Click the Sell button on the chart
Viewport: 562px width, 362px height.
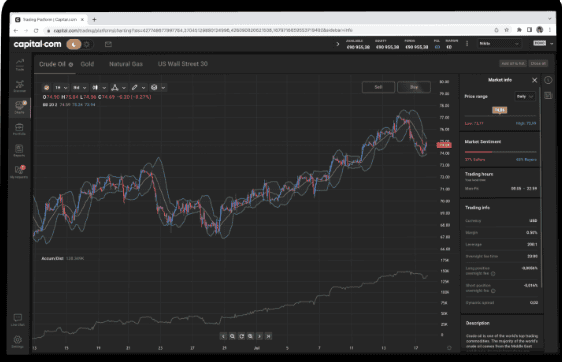(378, 87)
